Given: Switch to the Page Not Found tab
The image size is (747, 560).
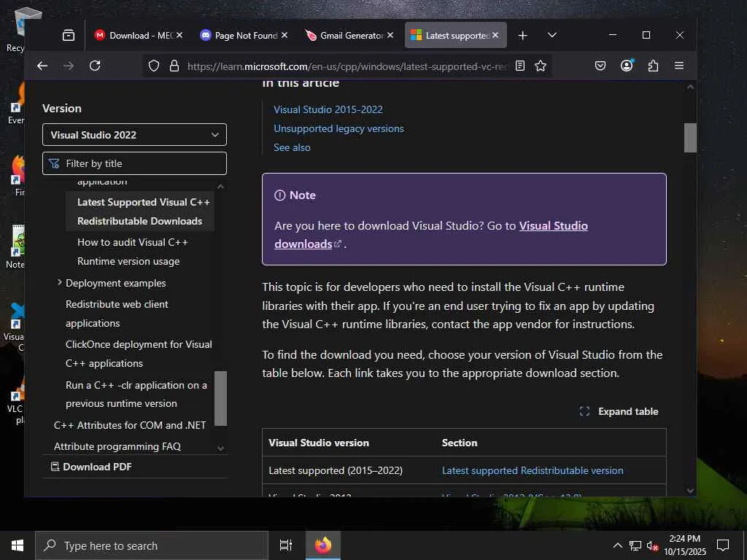Looking at the screenshot, I should [244, 35].
